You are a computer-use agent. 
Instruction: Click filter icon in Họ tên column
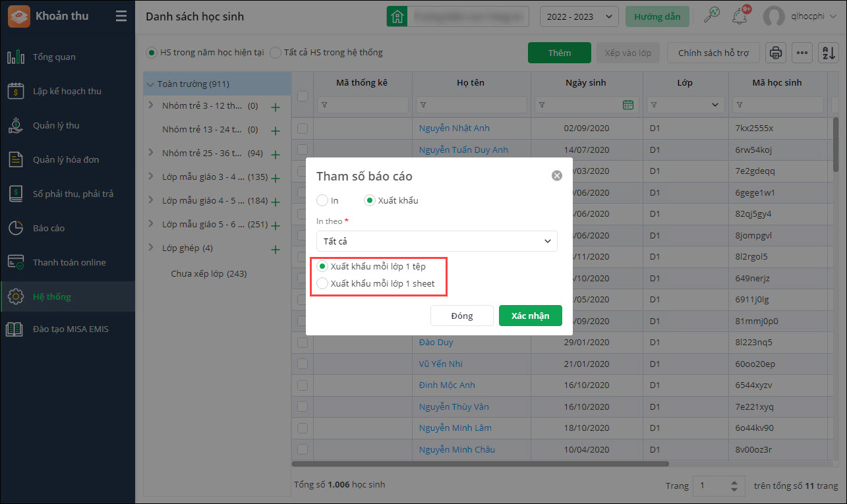click(423, 105)
